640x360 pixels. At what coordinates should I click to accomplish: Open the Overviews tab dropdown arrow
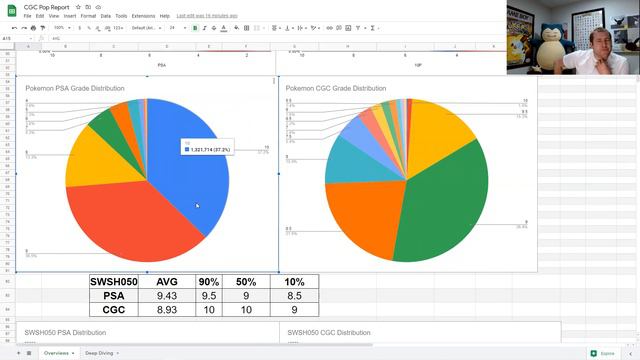(73, 353)
